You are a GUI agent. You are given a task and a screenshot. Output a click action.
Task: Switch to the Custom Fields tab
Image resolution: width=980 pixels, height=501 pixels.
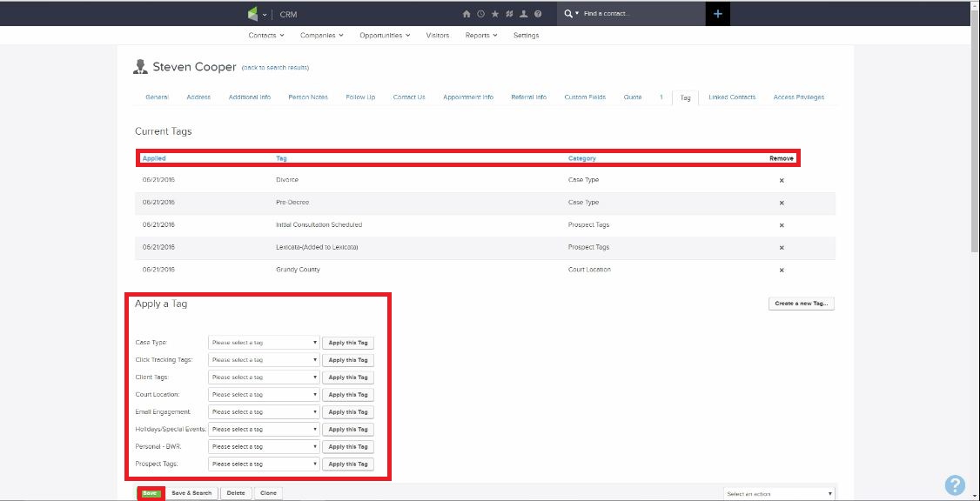(x=585, y=97)
